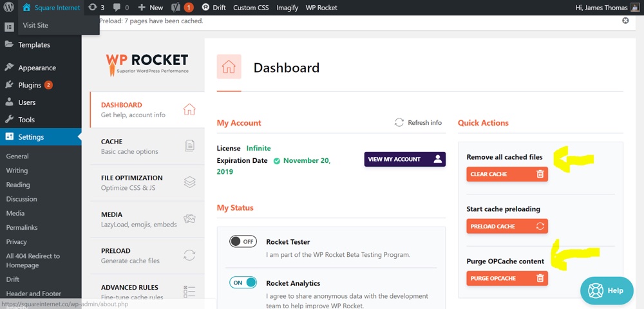Open the WordPress logo menu
The image size is (644, 309).
[x=8, y=7]
